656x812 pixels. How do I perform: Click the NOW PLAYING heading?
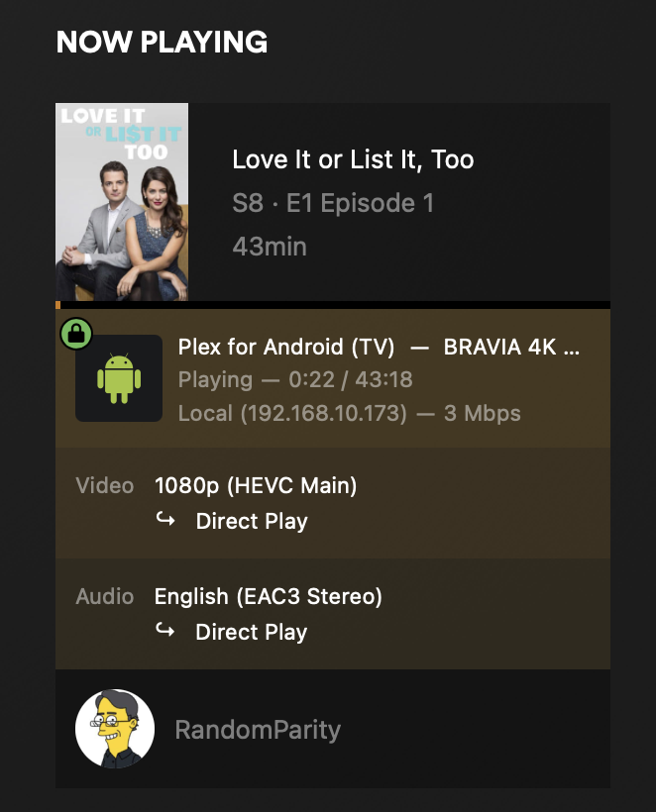pyautogui.click(x=162, y=42)
